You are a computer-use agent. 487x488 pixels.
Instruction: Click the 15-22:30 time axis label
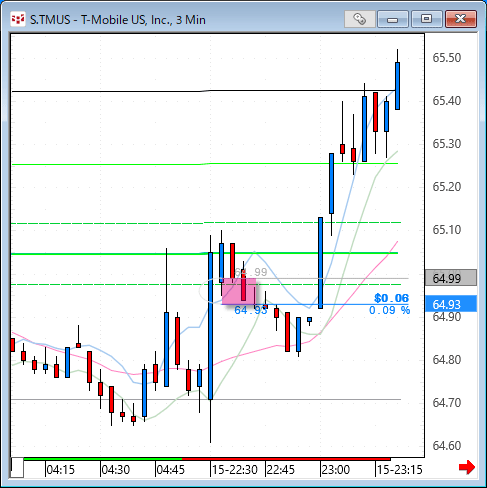tap(235, 470)
